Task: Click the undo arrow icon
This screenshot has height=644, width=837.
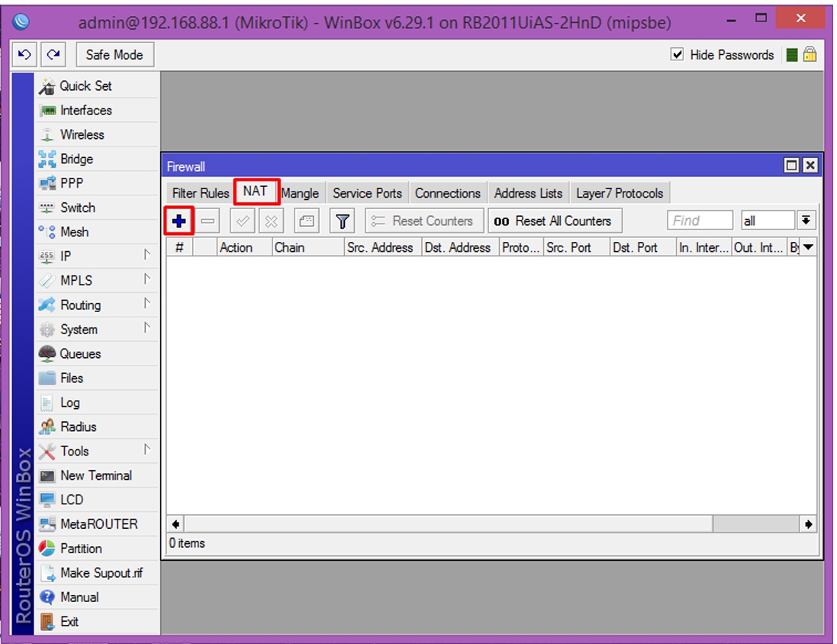Action: pyautogui.click(x=24, y=54)
